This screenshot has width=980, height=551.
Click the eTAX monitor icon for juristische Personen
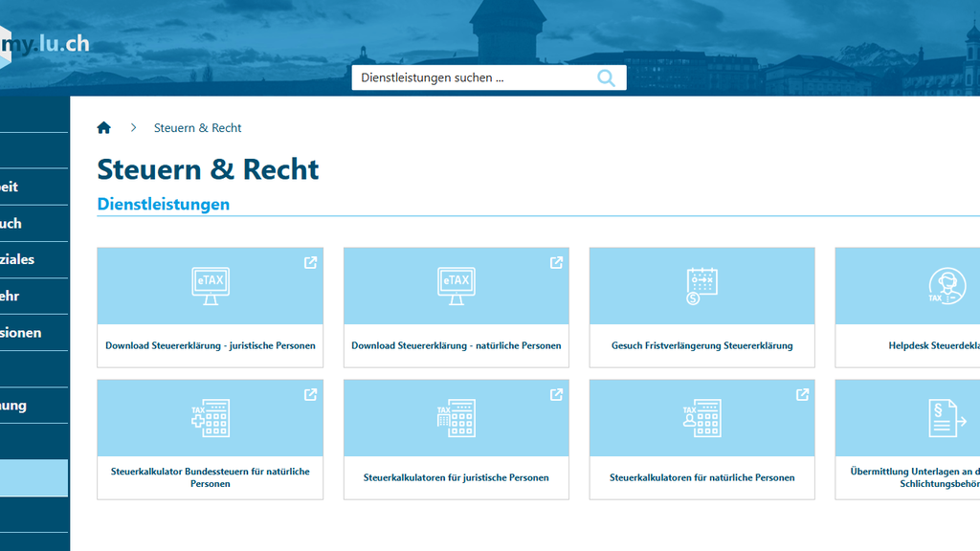(210, 285)
